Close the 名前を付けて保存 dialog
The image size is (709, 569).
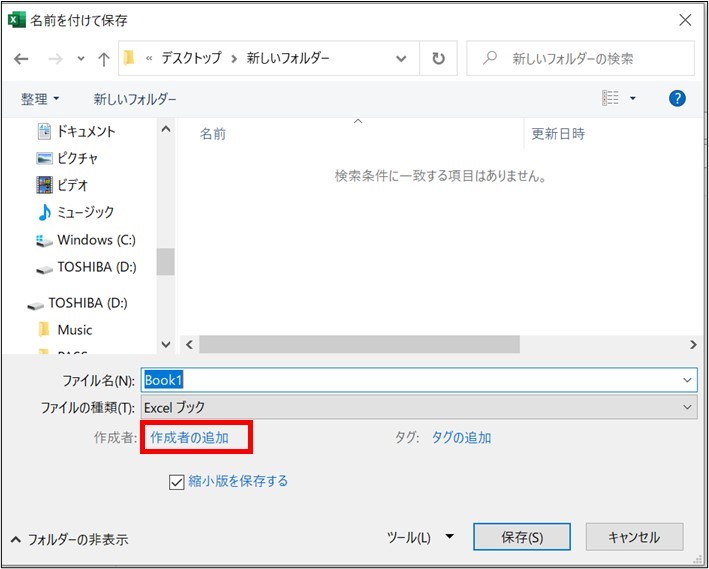(685, 20)
